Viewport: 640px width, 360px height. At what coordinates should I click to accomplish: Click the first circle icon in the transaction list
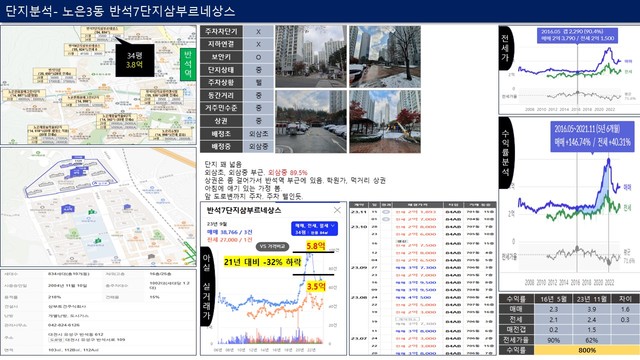[x=386, y=212]
